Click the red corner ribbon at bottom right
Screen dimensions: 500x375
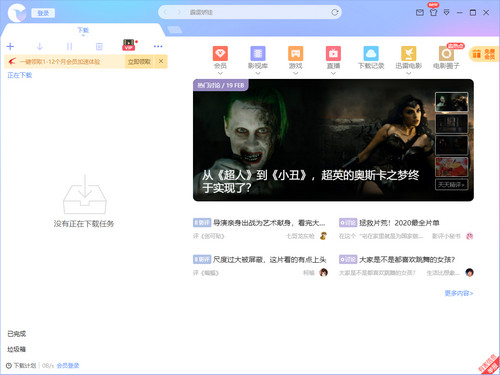point(490,365)
